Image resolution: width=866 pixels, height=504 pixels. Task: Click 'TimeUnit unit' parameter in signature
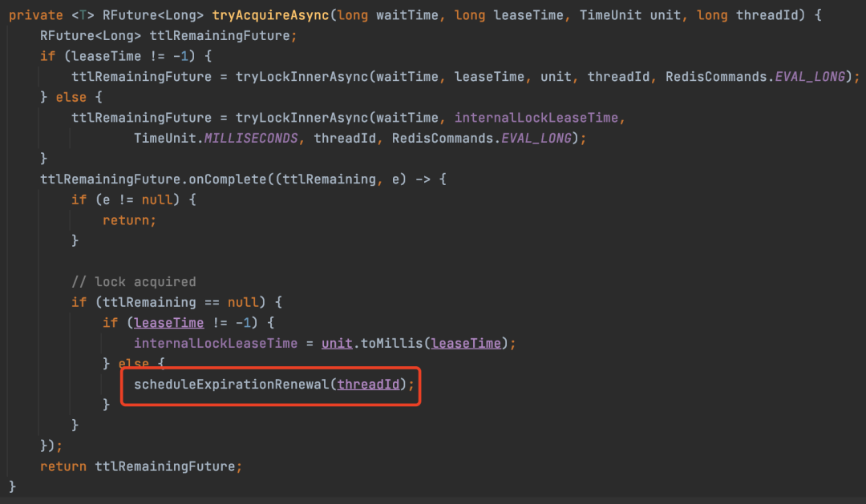pyautogui.click(x=629, y=15)
